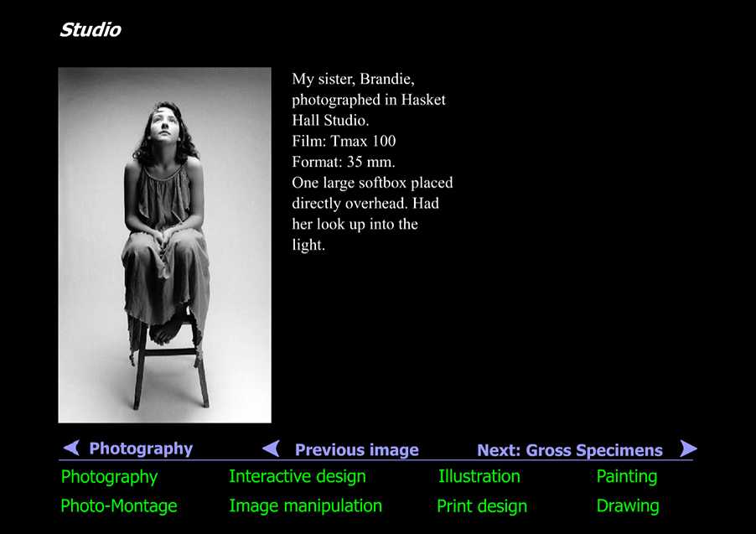Open the Painting section
The width and height of the screenshot is (756, 534).
627,476
